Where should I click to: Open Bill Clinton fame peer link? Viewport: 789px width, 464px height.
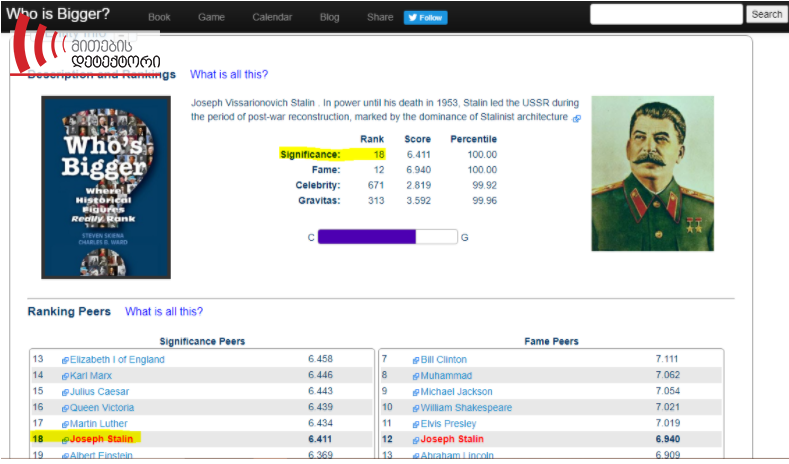click(x=443, y=360)
